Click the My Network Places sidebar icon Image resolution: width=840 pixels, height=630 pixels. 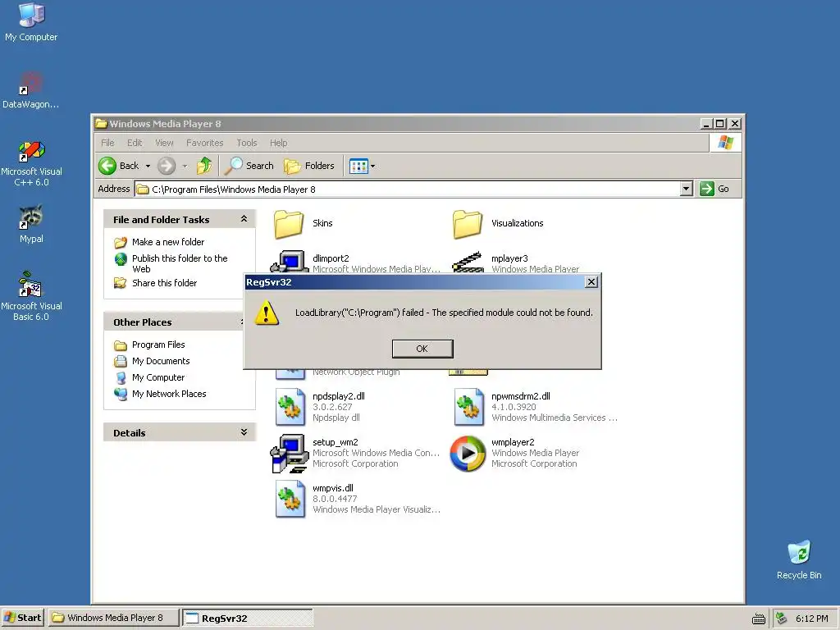click(121, 395)
